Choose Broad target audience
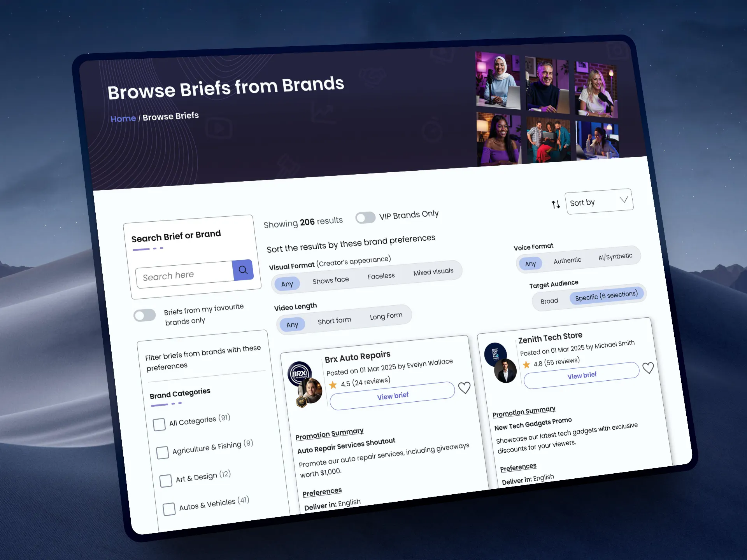The width and height of the screenshot is (747, 560). click(549, 301)
